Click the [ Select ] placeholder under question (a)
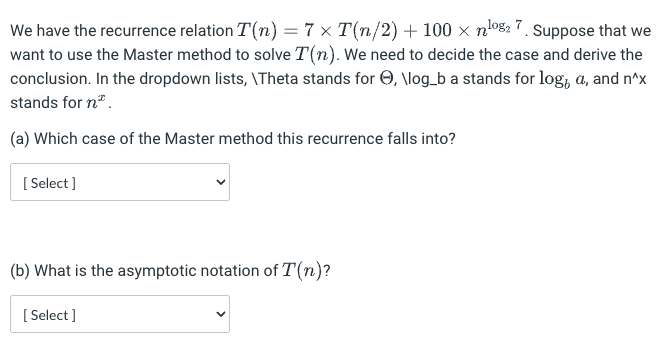This screenshot has height=362, width=663. point(49,183)
